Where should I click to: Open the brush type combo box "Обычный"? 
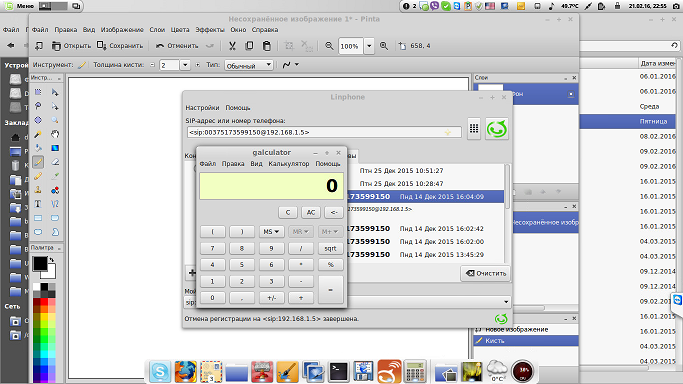[x=249, y=65]
